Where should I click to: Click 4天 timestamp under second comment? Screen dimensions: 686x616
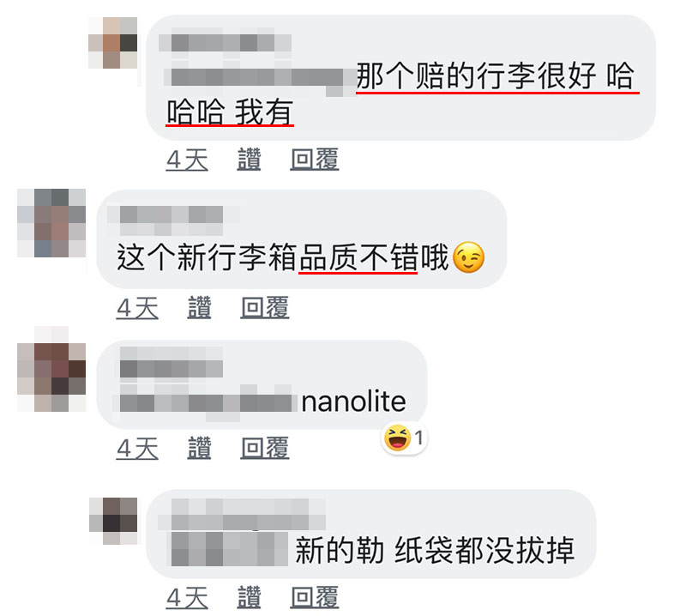click(x=137, y=308)
